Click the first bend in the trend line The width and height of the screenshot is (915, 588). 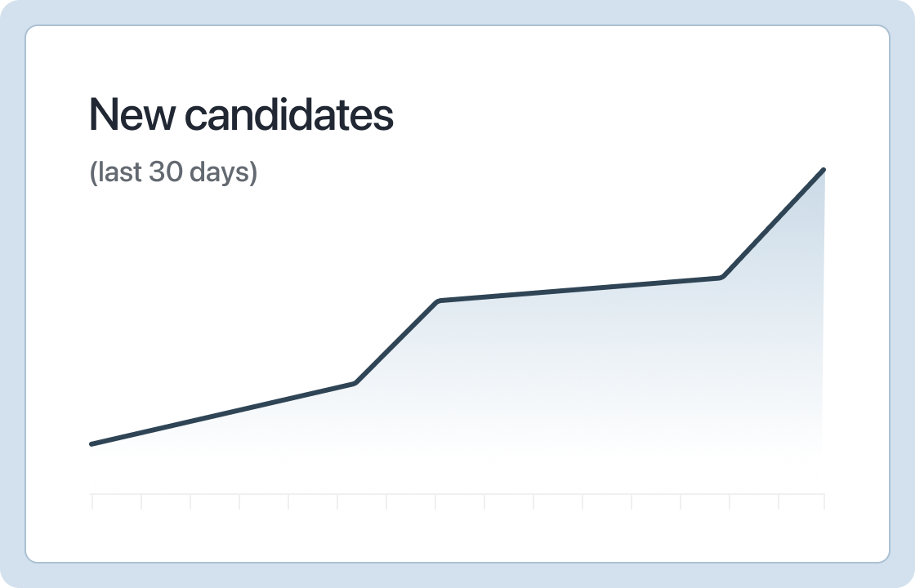[355, 383]
